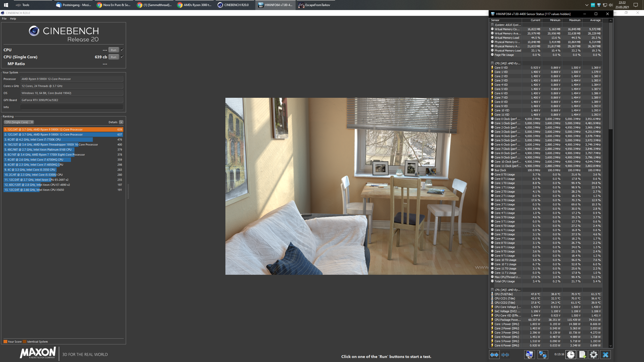Open the Help menu

coord(13,19)
